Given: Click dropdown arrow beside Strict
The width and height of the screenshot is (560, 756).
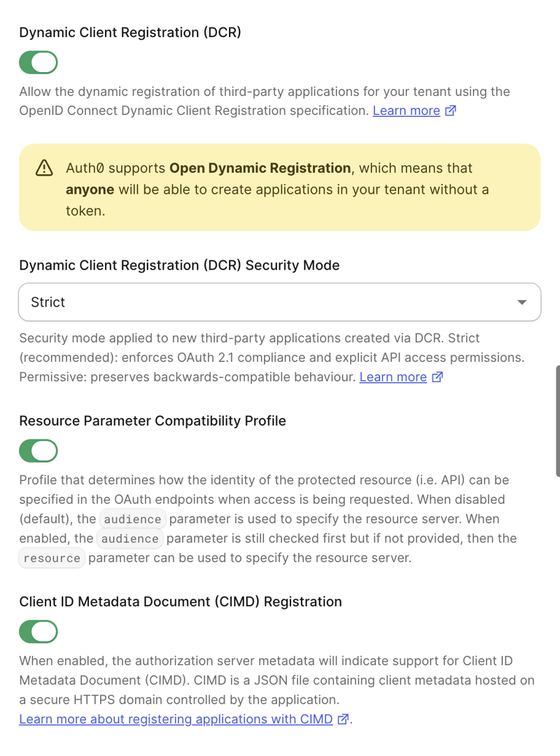Looking at the screenshot, I should 522,302.
